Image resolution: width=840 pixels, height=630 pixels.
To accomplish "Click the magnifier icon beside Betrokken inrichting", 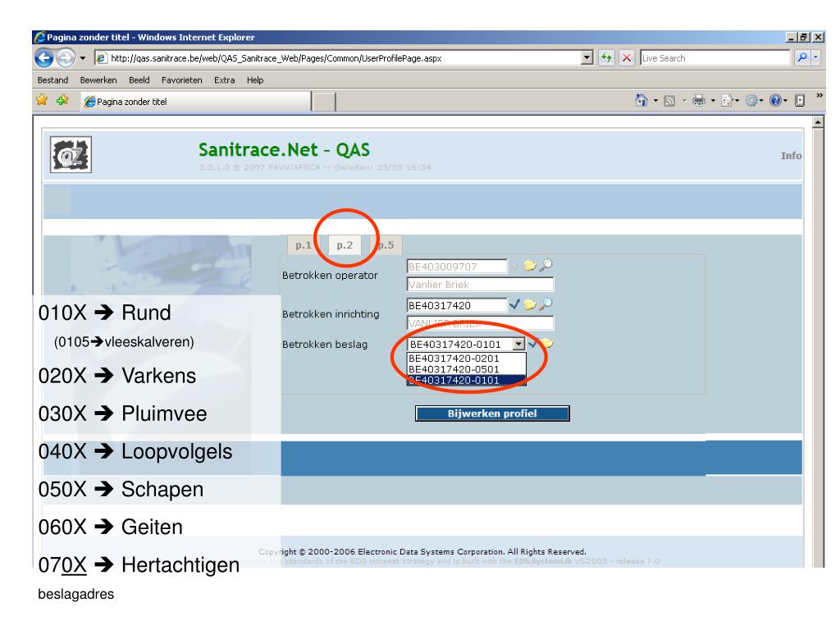I will point(546,304).
